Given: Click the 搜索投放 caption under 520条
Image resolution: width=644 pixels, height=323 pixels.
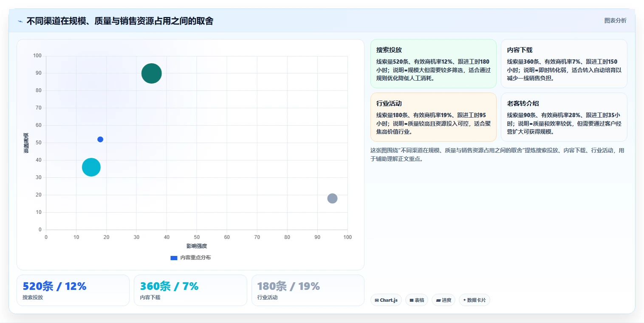Looking at the screenshot, I should (x=33, y=298).
